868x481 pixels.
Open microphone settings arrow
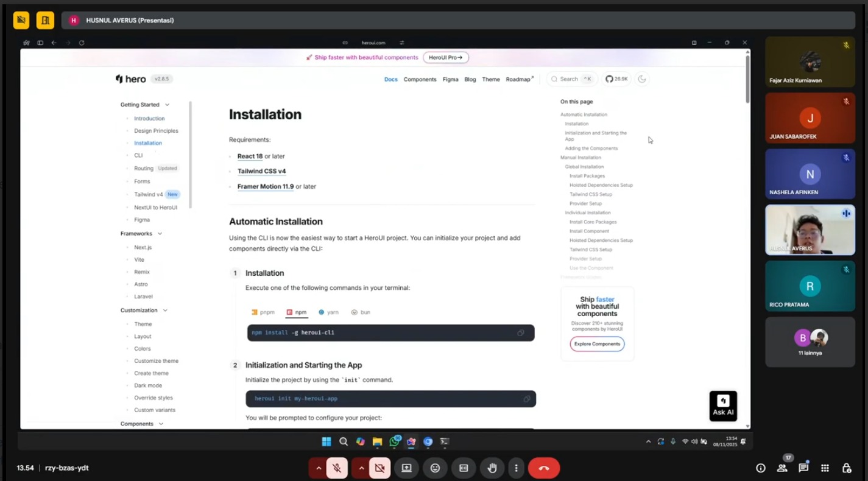click(x=318, y=468)
